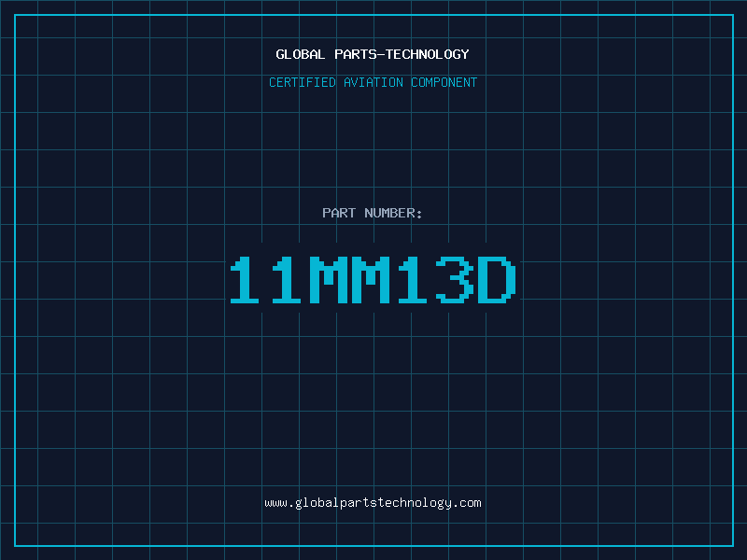Click the word GLOBAL in the title
Image resolution: width=747 pixels, height=560 pixels.
[x=301, y=54]
